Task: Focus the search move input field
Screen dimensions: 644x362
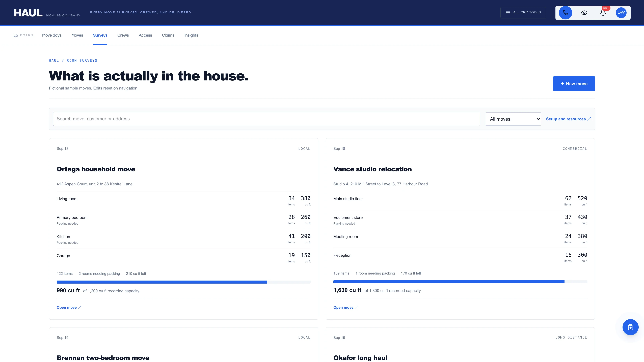Action: click(x=266, y=119)
